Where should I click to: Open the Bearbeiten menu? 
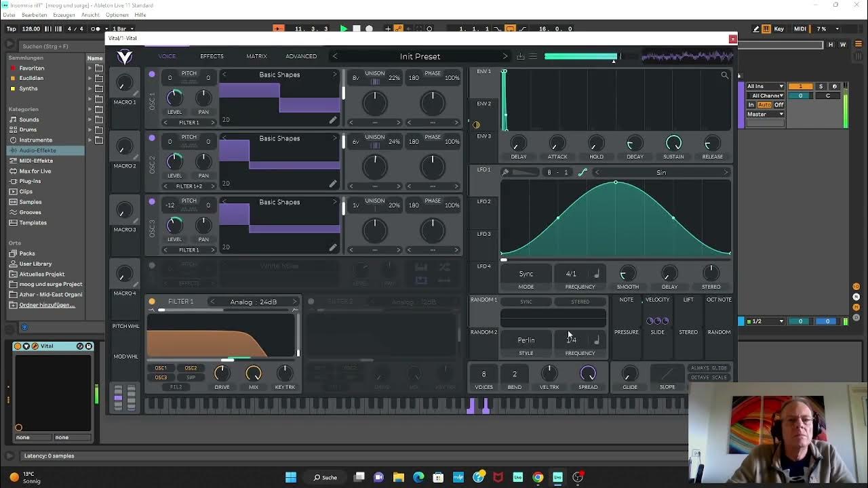(35, 15)
